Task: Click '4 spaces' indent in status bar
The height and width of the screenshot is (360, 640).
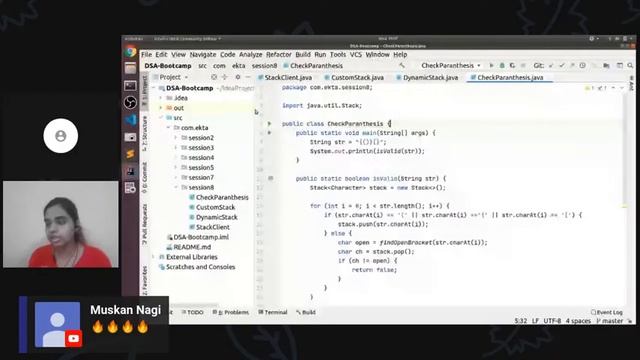Action: [x=578, y=321]
